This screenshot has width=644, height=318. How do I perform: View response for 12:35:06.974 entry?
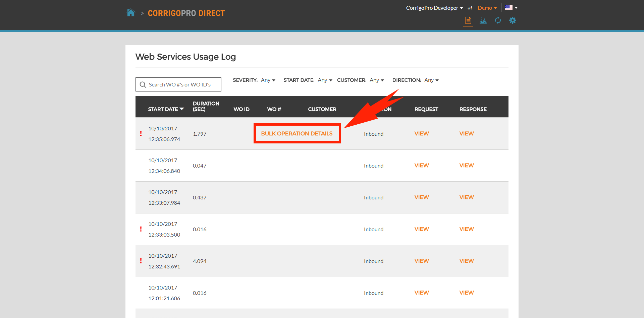coord(467,133)
